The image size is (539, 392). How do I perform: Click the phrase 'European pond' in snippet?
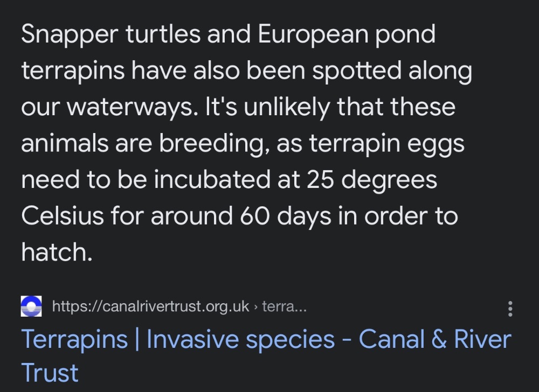[x=347, y=34]
